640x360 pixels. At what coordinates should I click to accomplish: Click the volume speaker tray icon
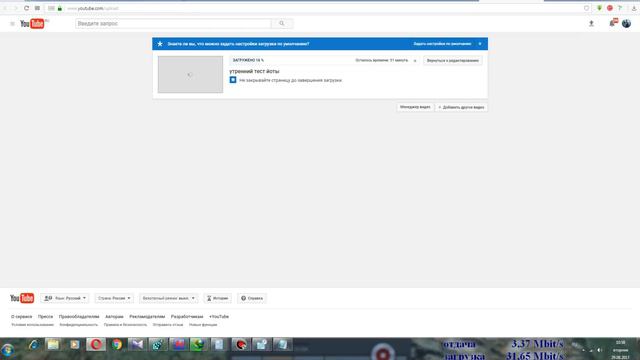coord(599,350)
